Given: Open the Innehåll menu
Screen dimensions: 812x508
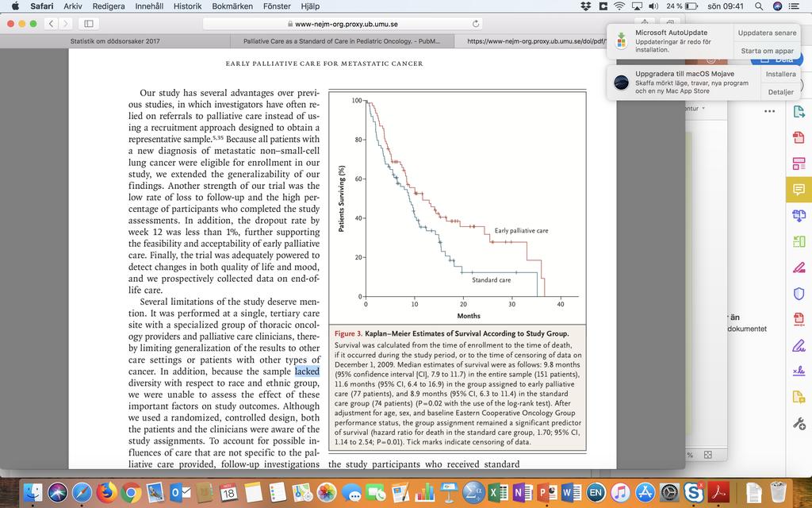Looking at the screenshot, I should pyautogui.click(x=150, y=6).
